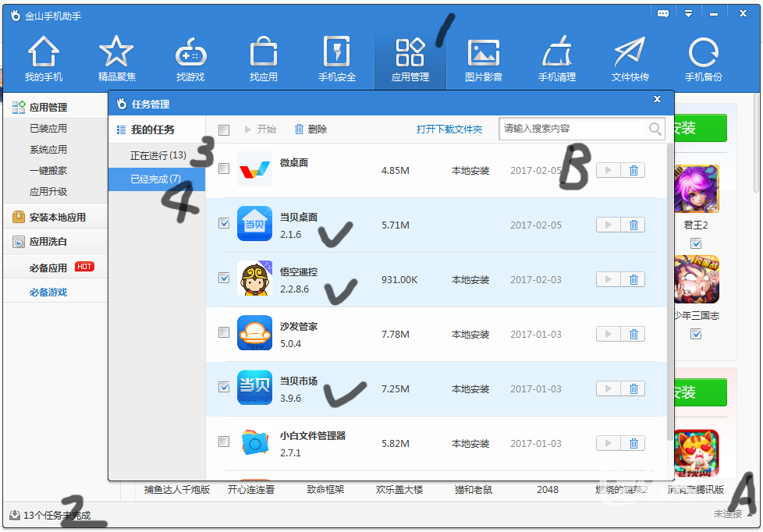Delete the 悟空遥控 task with trash icon
The height and width of the screenshot is (532, 763).
pos(633,279)
